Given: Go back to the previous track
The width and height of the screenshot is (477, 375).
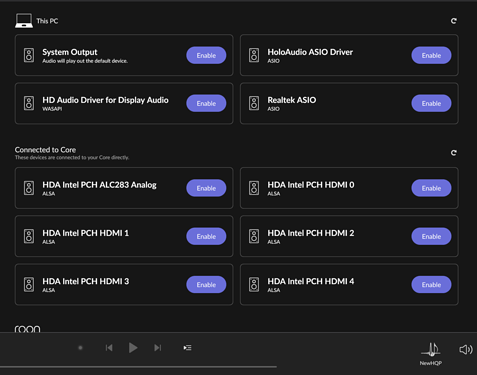Looking at the screenshot, I should click(109, 348).
